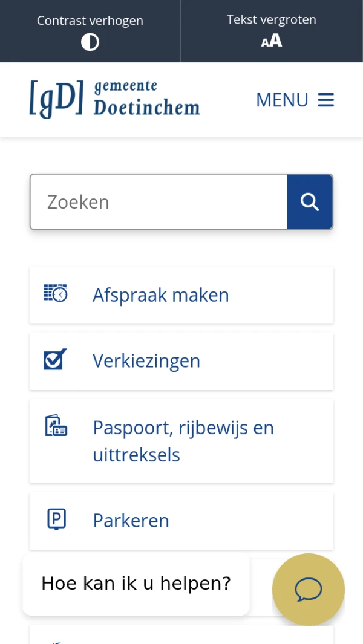Click the gemeente Doetinchem wordmark text
Viewport: 363px width, 644px height.
146,99
